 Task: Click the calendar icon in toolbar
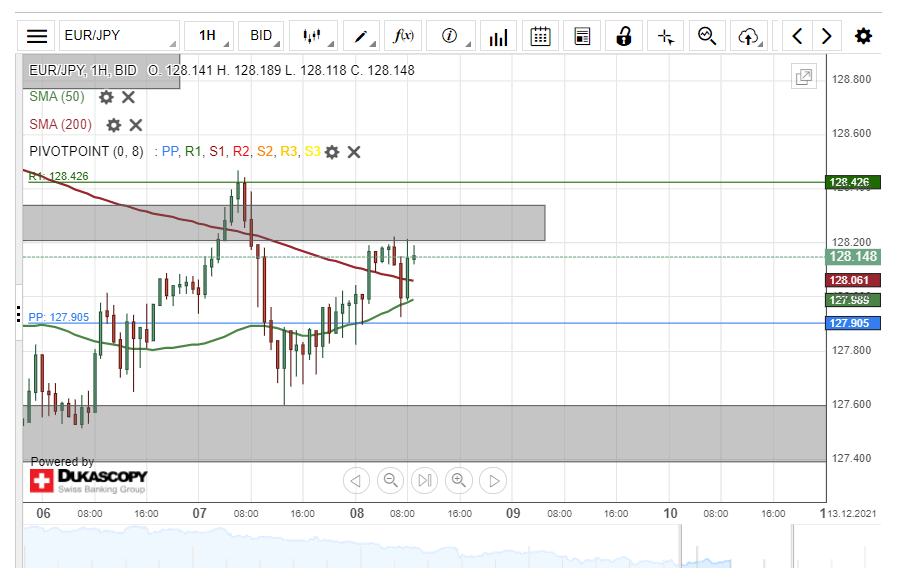click(540, 36)
